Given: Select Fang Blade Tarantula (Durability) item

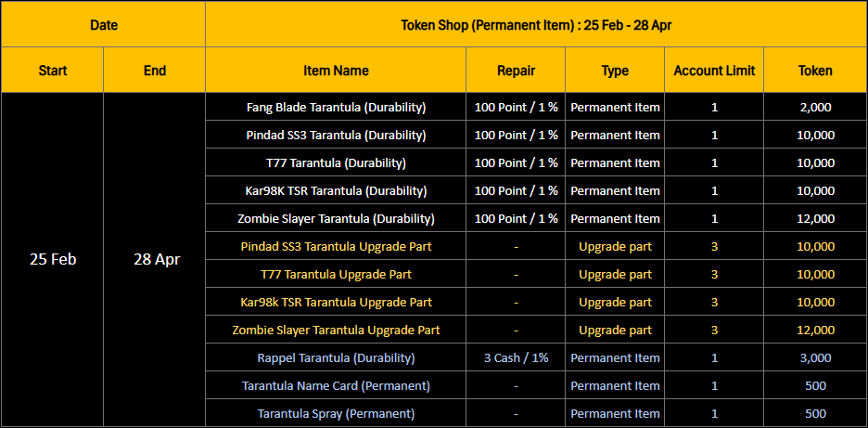Looking at the screenshot, I should pyautogui.click(x=336, y=107).
